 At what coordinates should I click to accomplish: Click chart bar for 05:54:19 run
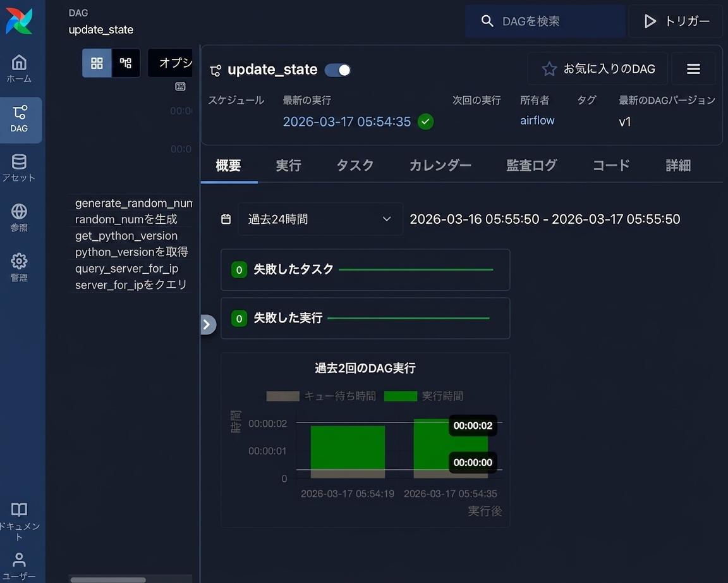click(x=348, y=451)
